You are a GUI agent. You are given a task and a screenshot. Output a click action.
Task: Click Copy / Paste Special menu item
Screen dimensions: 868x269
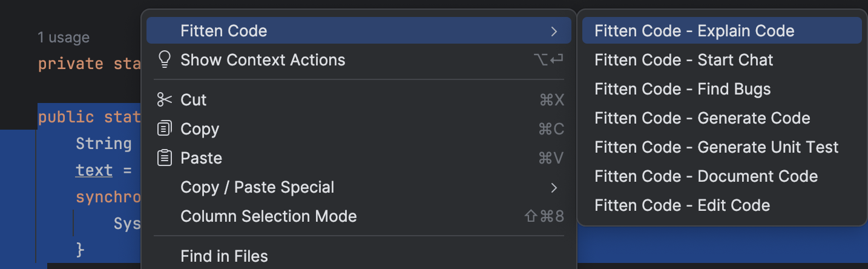359,187
